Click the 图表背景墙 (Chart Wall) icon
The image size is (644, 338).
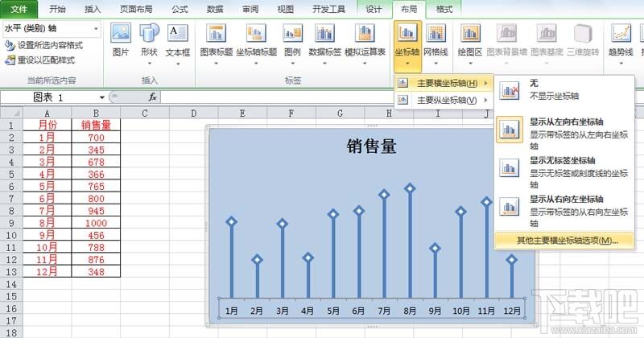tap(506, 34)
